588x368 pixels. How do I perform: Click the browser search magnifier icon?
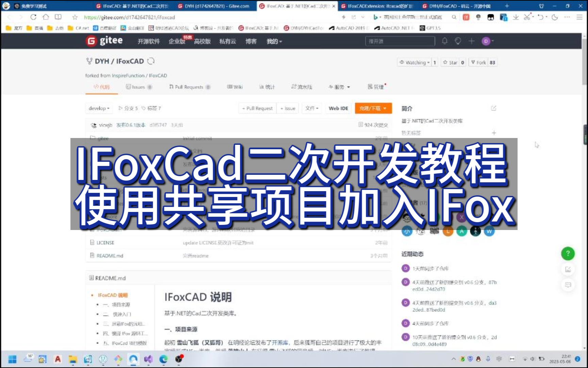454,17
